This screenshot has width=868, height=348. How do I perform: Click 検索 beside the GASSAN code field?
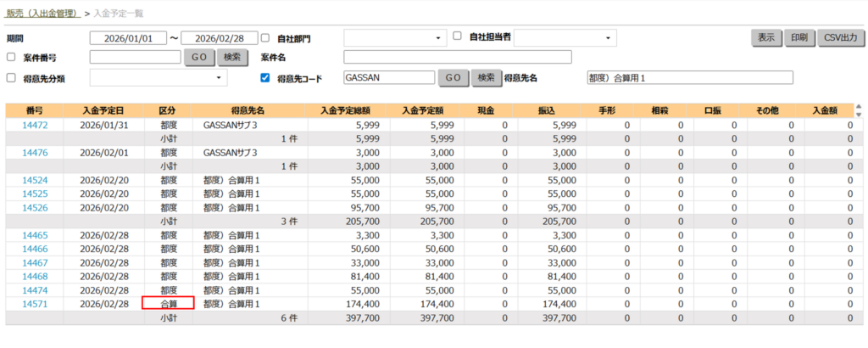[485, 78]
